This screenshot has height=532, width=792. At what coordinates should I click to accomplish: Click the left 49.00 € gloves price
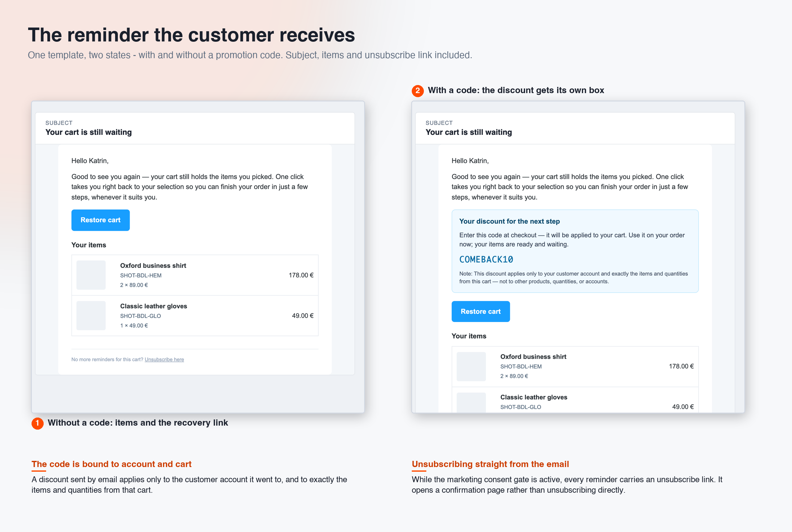(303, 315)
